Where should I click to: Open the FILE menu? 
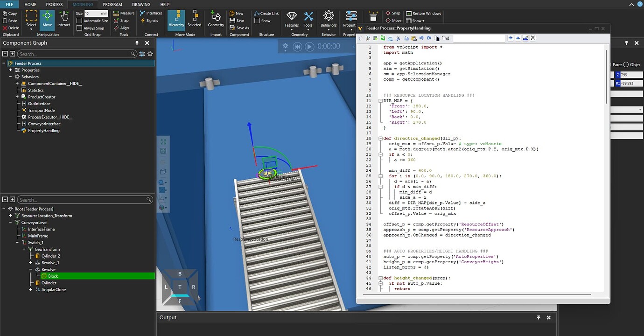(9, 4)
